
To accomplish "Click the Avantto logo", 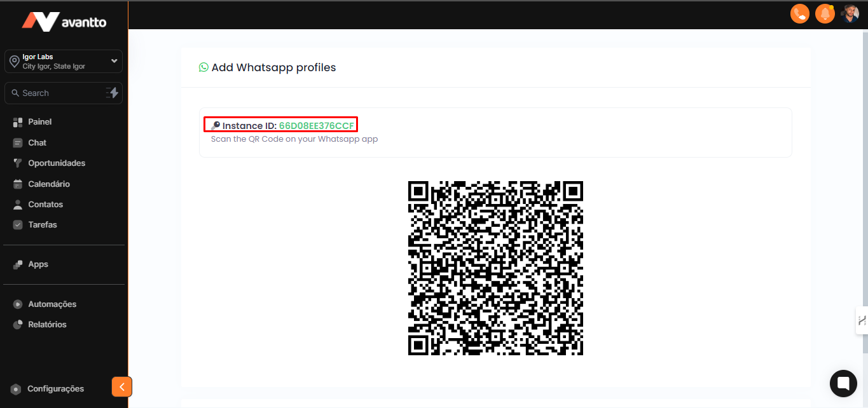I will (64, 22).
